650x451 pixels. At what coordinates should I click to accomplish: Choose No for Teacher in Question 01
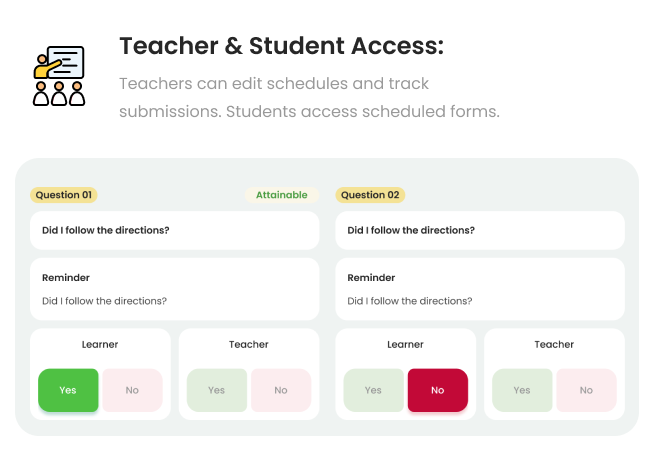[x=281, y=390]
